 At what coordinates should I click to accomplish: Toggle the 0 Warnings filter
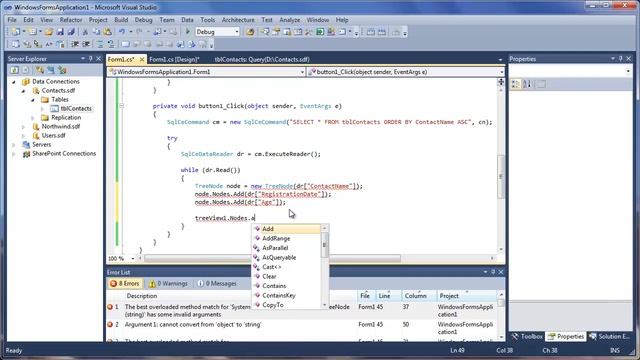tap(168, 283)
